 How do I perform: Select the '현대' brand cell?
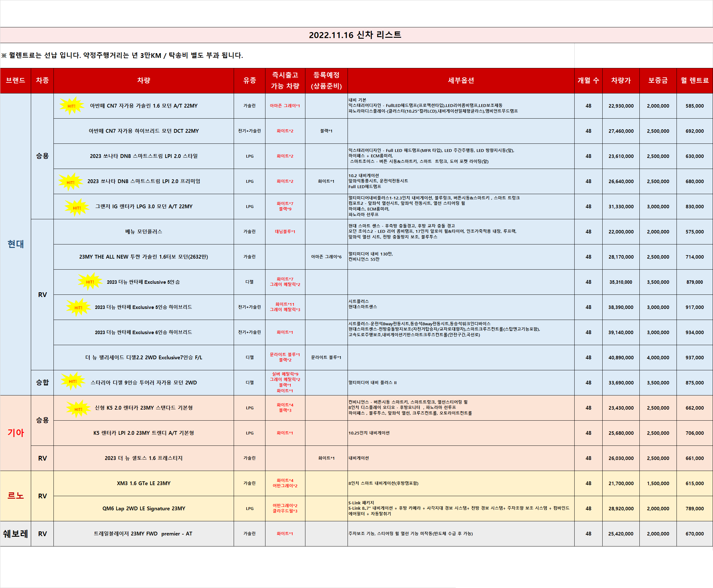16,244
